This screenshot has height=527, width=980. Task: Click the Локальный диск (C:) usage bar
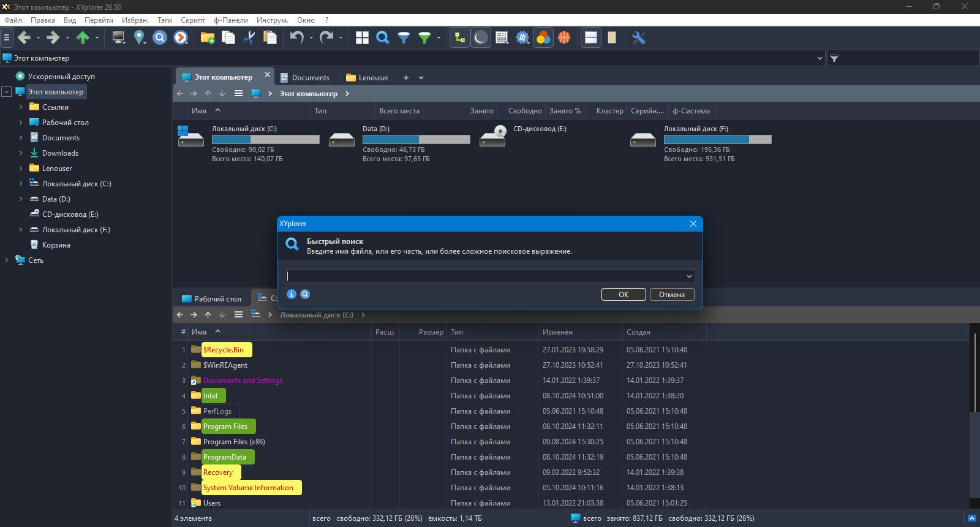point(266,140)
